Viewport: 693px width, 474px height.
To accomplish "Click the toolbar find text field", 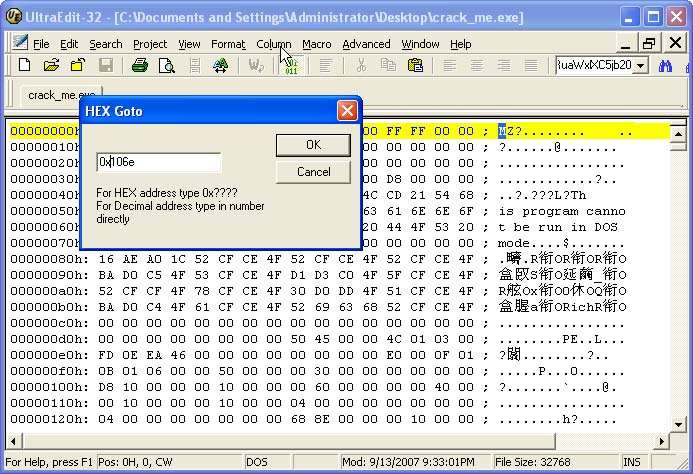I will tap(594, 66).
